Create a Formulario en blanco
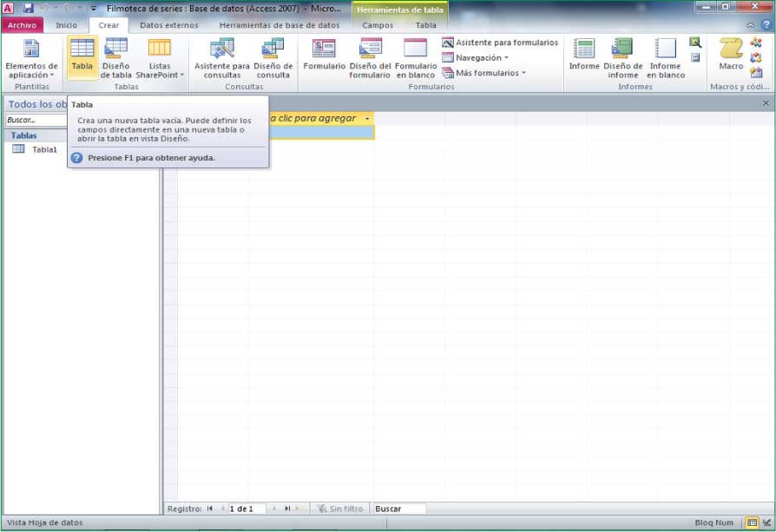Viewport: 776px width, 532px height. (x=416, y=58)
